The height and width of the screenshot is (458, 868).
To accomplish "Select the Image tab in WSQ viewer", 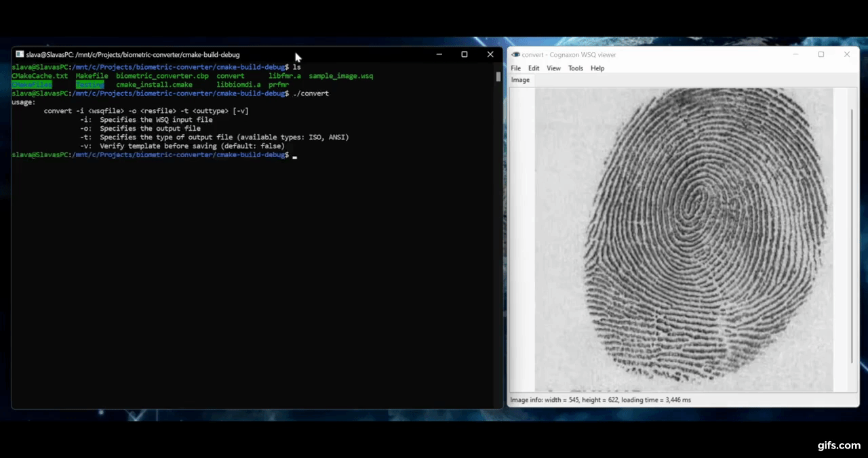I will coord(520,79).
